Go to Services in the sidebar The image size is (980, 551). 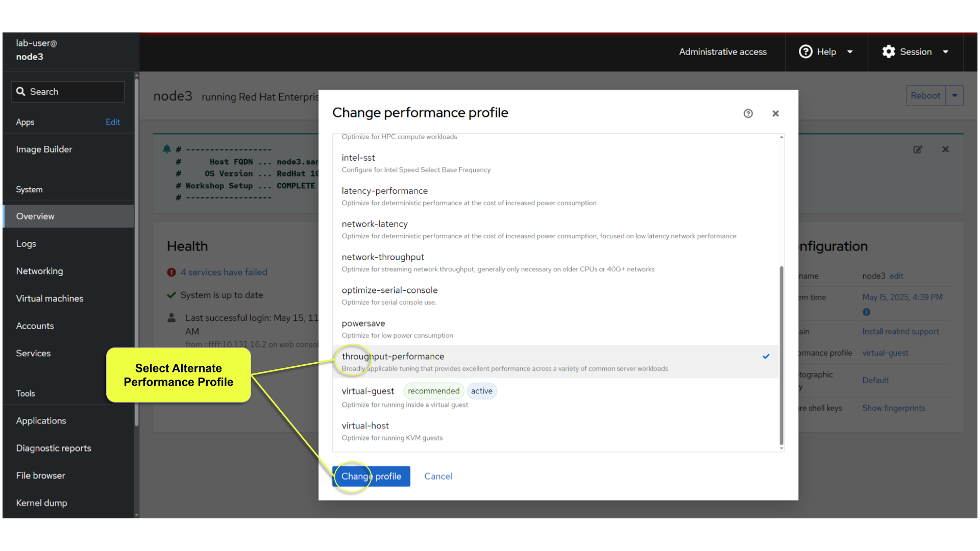[x=33, y=353]
